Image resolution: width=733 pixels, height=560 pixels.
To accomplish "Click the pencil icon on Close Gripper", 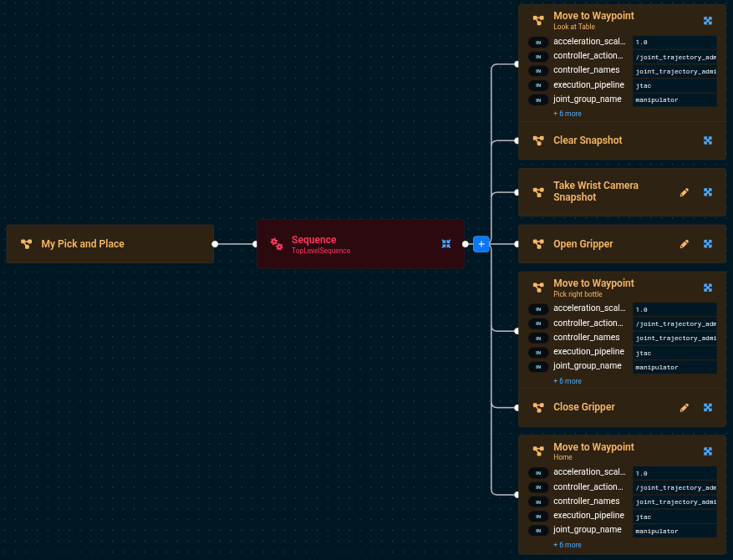I will click(x=684, y=408).
